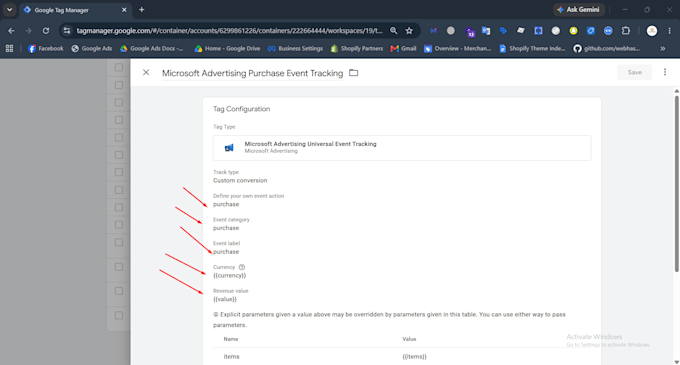Image resolution: width=680 pixels, height=365 pixels.
Task: Open the Extensions puzzle piece menu
Action: pyautogui.click(x=625, y=31)
